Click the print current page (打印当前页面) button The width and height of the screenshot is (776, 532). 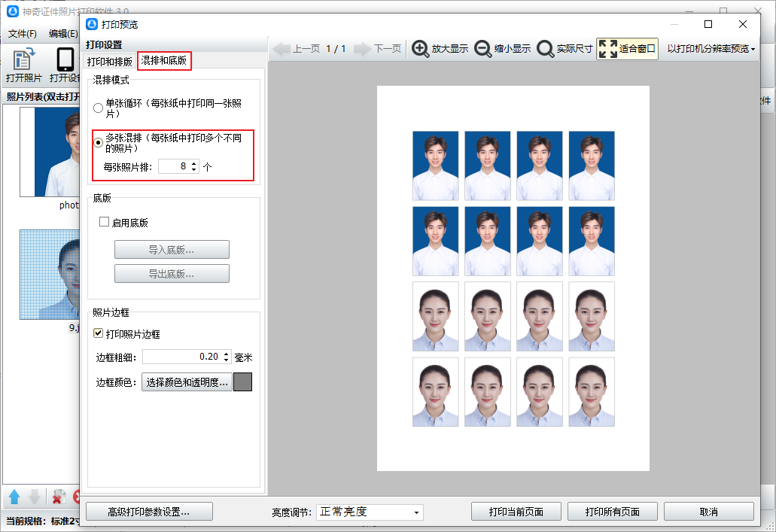(516, 512)
